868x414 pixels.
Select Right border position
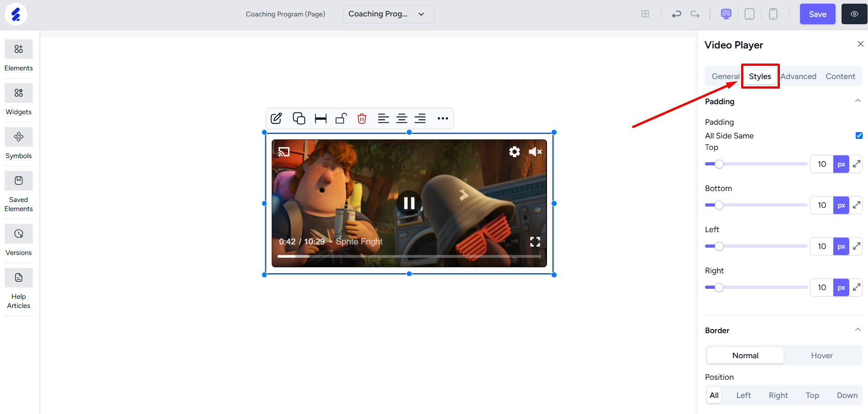pyautogui.click(x=778, y=395)
